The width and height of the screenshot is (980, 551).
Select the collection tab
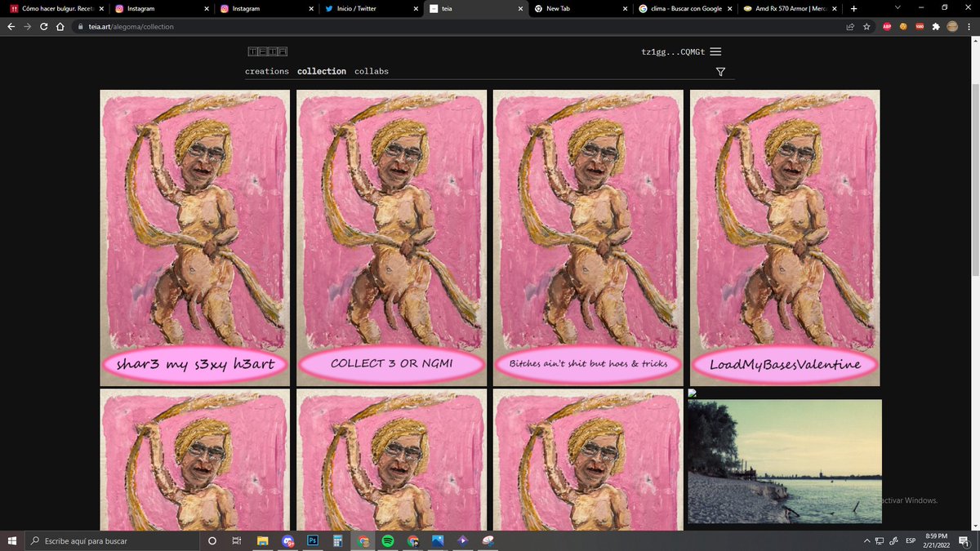[x=322, y=71]
